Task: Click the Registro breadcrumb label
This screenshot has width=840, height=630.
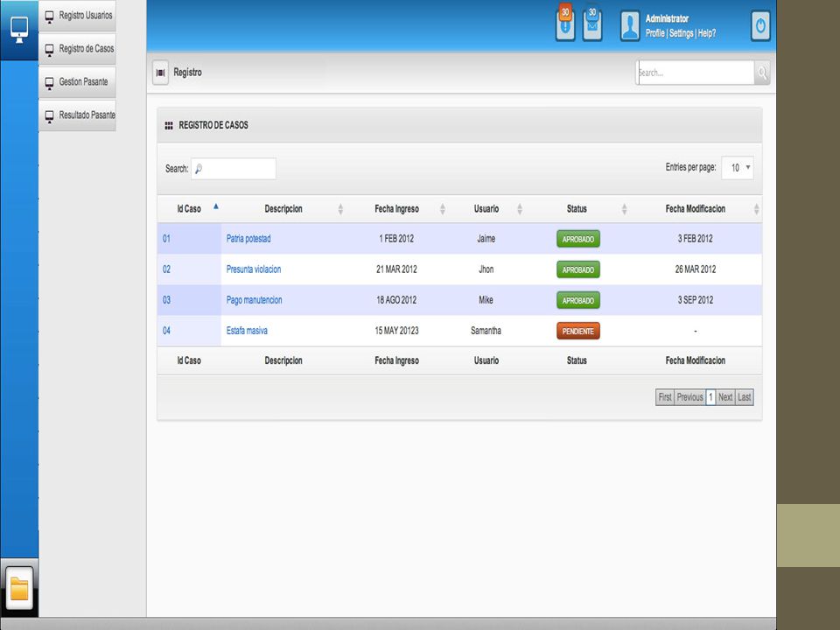Action: click(x=187, y=73)
